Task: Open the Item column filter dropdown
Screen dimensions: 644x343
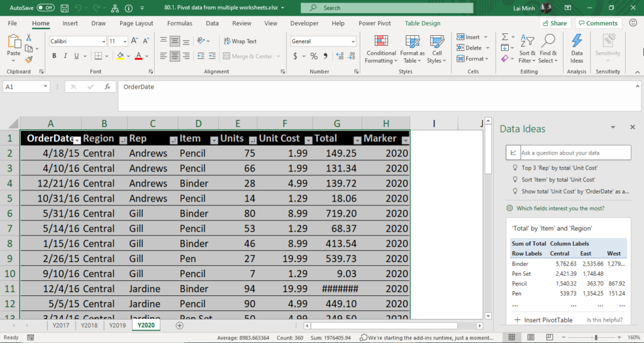Action: pos(214,141)
